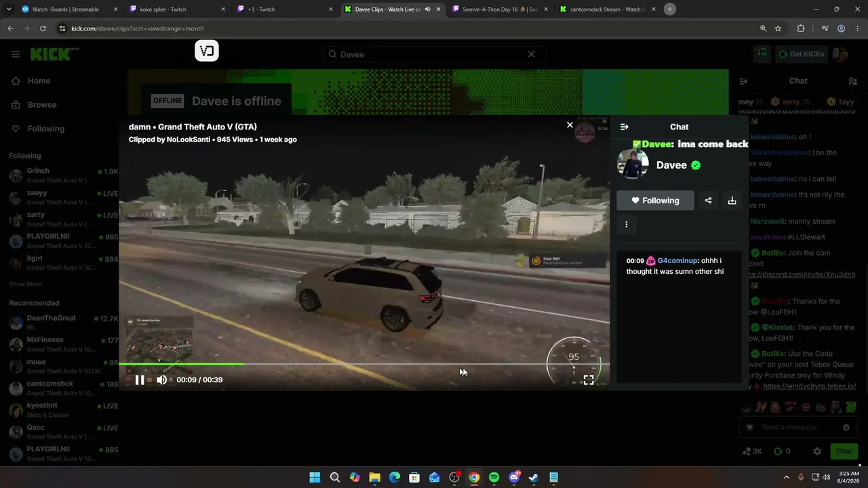Toggle Following for Davee in clip panel
Screen dimensions: 868x488
(655, 201)
